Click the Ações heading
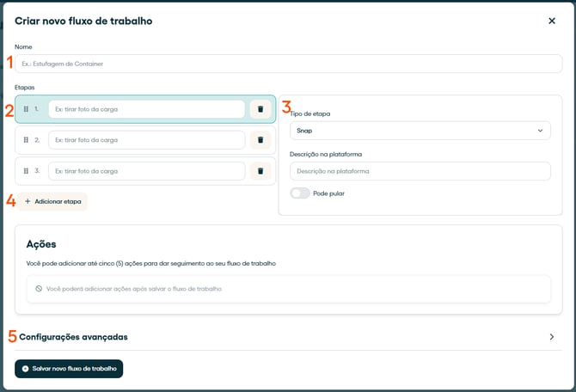This screenshot has width=576, height=392. (41, 244)
